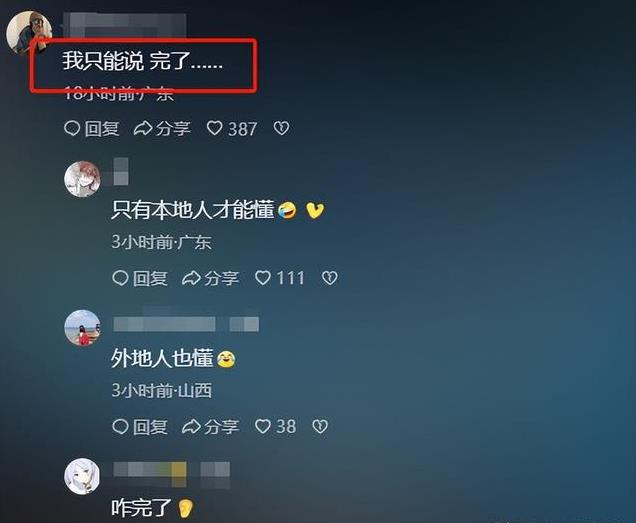Reply to the '外地人也懂' comment
Viewport: 636px width, 523px height.
[140, 427]
